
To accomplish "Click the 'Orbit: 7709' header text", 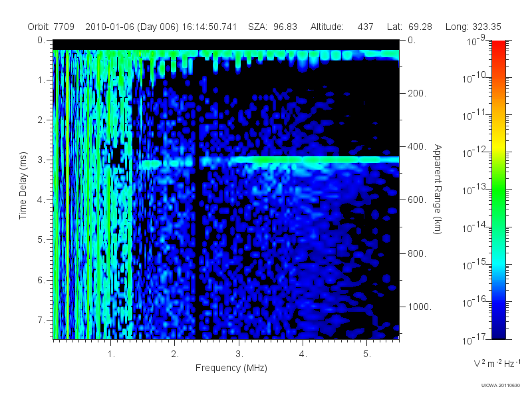I will (51, 27).
